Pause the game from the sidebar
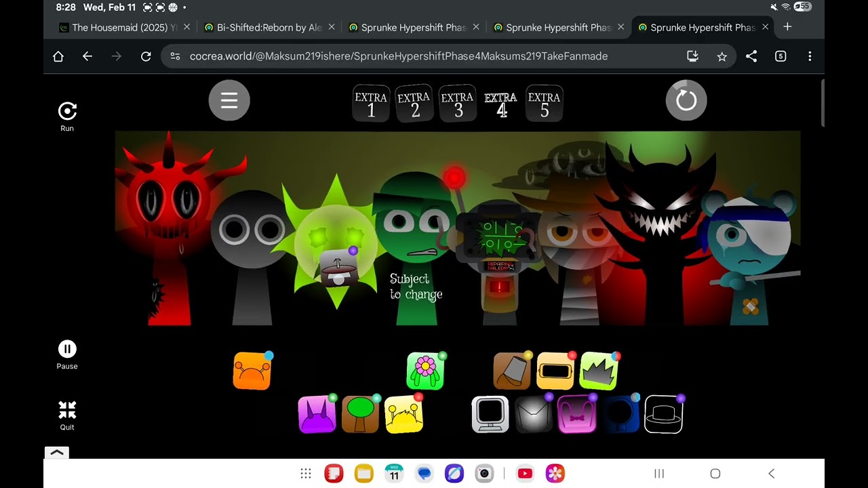This screenshot has width=868, height=488. click(67, 355)
